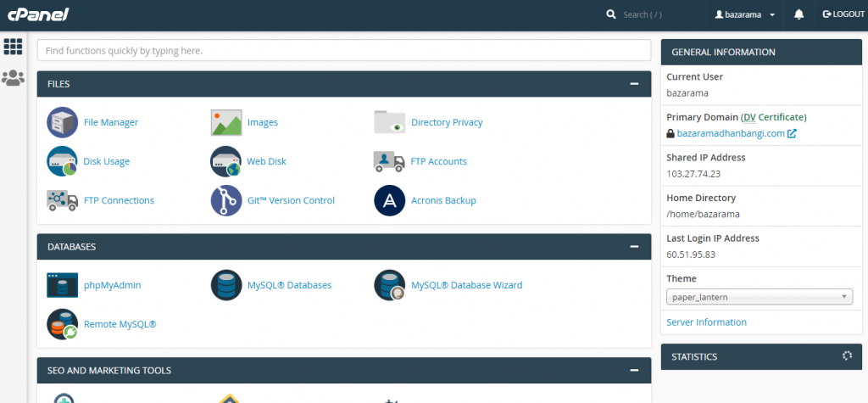Open the paper_lantern theme dropdown
Image resolution: width=868 pixels, height=403 pixels.
(x=759, y=297)
